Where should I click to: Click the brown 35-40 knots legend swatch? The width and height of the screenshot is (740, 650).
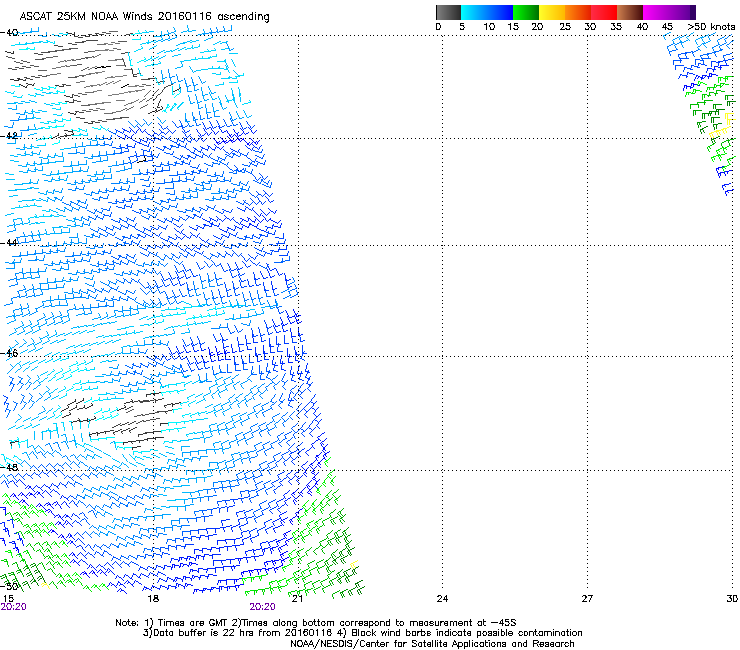pyautogui.click(x=630, y=12)
